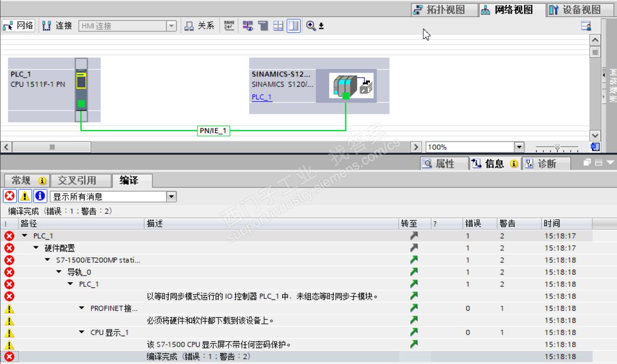This screenshot has height=364, width=617.
Task: Click go-to arrow for 必须将硬件和软件 warning
Action: coord(414,320)
